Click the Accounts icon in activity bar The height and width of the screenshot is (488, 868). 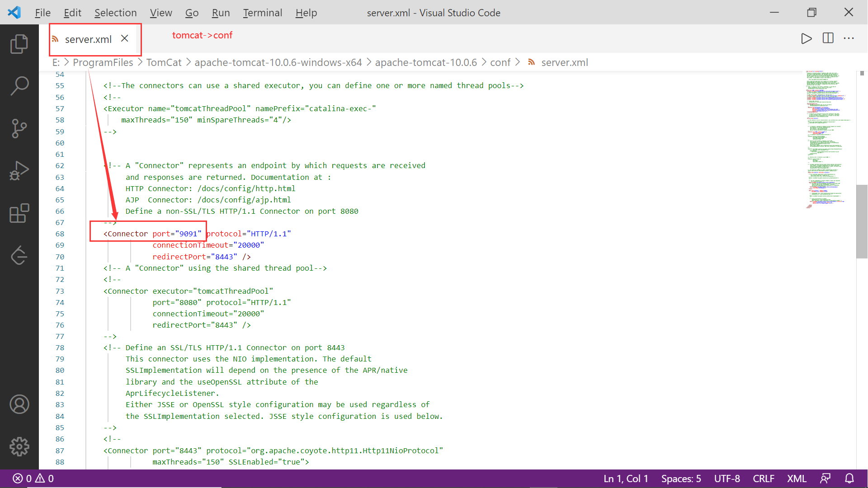[19, 404]
